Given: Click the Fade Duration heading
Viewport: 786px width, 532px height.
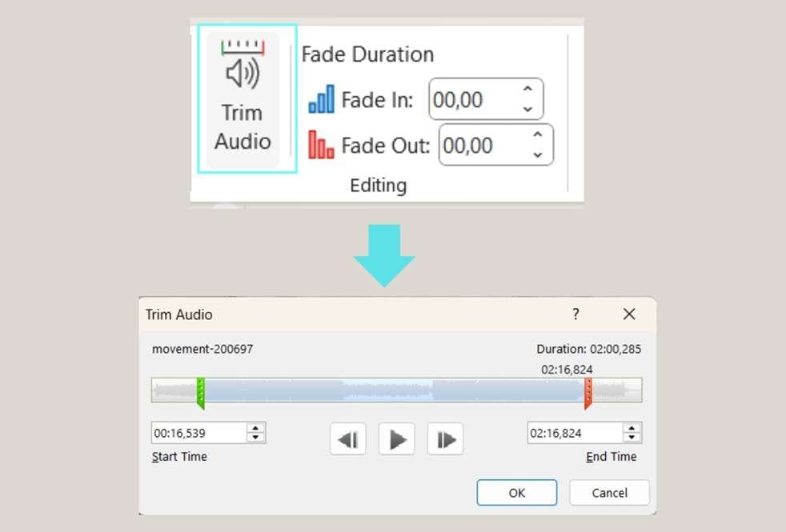Looking at the screenshot, I should (x=367, y=54).
